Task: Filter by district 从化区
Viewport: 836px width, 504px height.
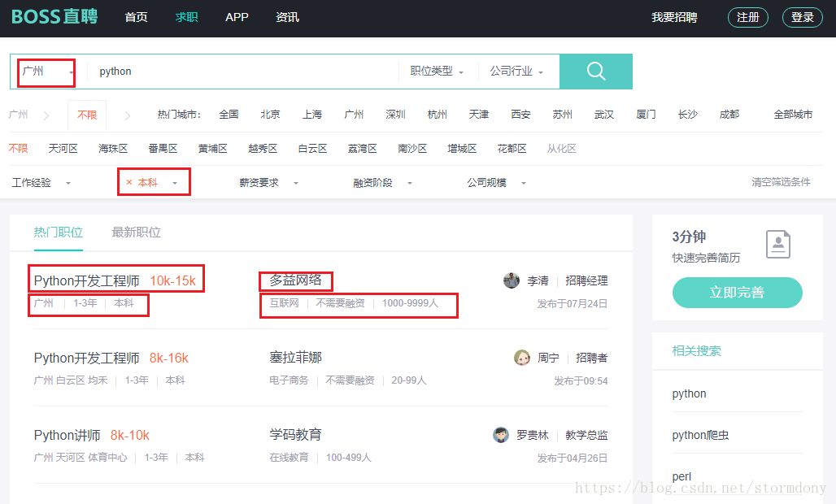Action: click(x=562, y=149)
